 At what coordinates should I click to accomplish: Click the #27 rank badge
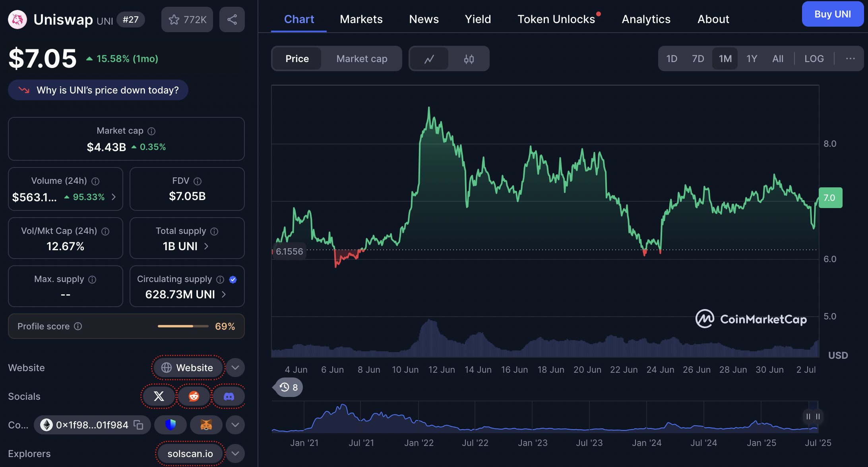point(131,19)
